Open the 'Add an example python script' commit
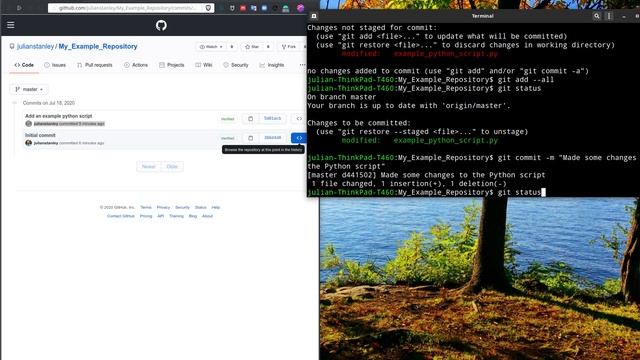Viewport: 640px width, 360px height. 58,116
